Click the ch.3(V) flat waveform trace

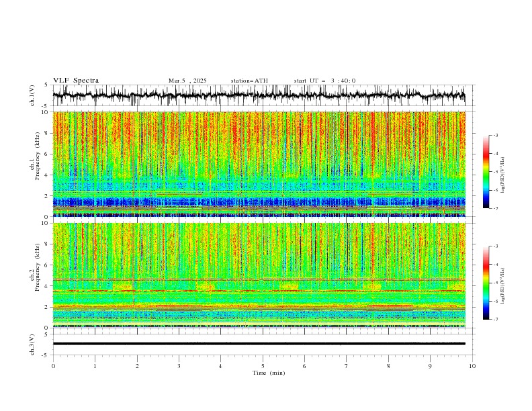pos(259,344)
